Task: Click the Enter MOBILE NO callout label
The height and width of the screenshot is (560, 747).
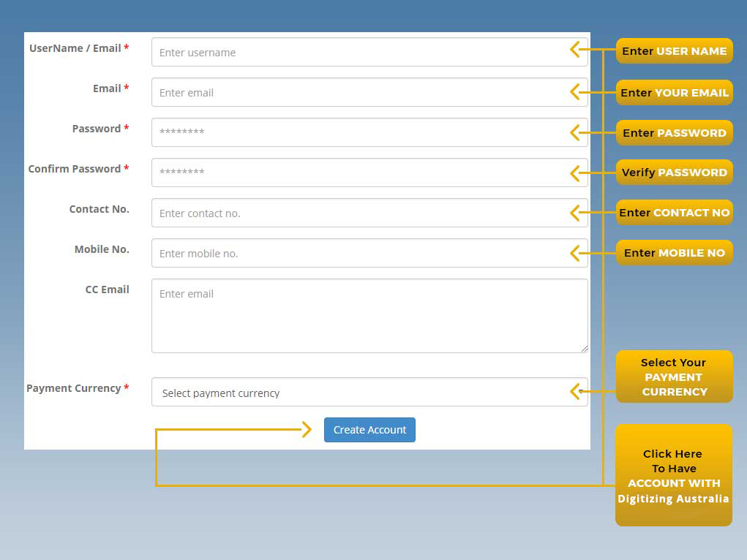Action: 674,253
